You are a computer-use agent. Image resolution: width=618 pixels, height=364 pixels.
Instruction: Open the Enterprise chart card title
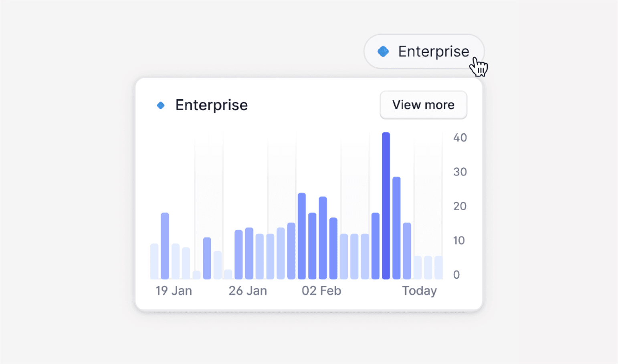pyautogui.click(x=211, y=105)
